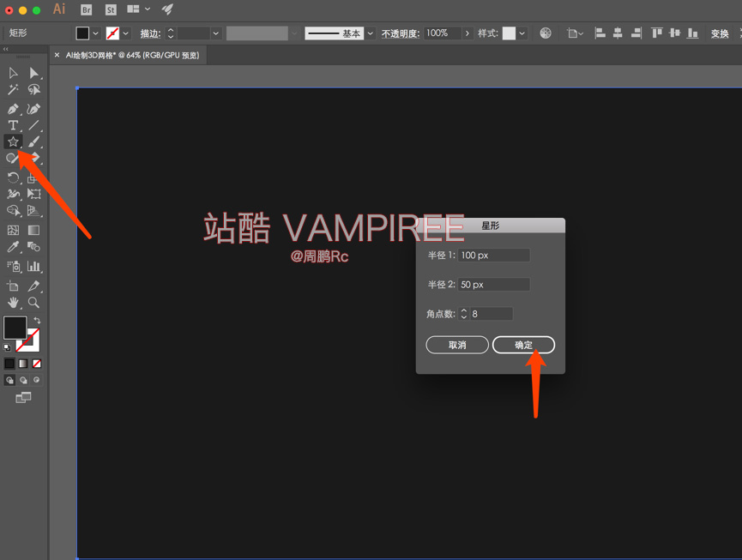Select the Column Graph tool

pyautogui.click(x=33, y=267)
